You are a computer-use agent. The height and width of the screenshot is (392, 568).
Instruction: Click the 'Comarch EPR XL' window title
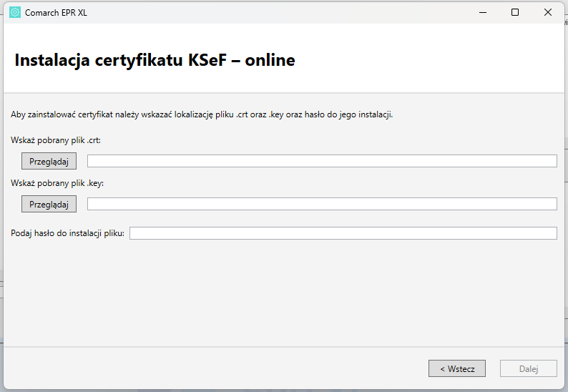(56, 13)
